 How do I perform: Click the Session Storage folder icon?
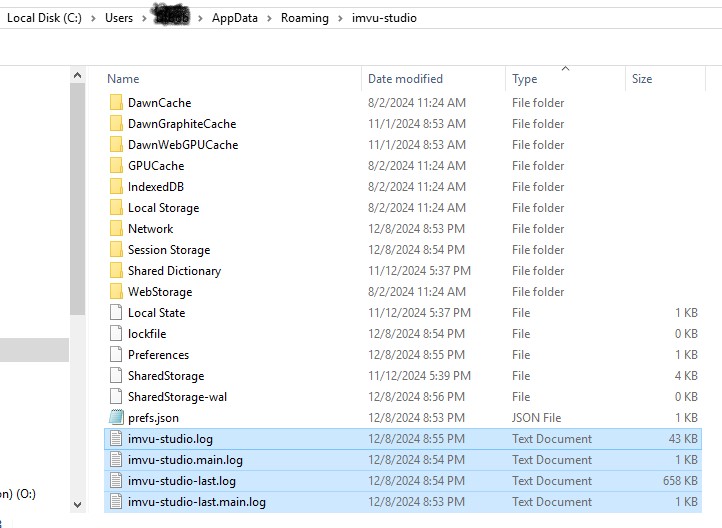(x=116, y=249)
